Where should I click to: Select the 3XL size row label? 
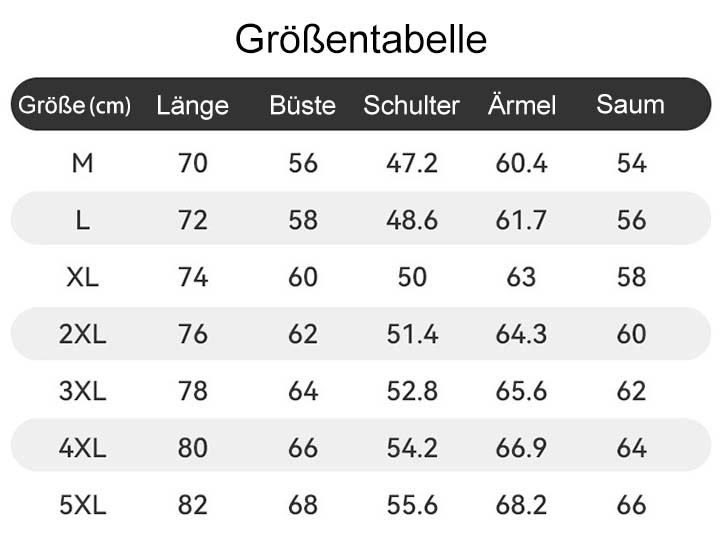82,391
